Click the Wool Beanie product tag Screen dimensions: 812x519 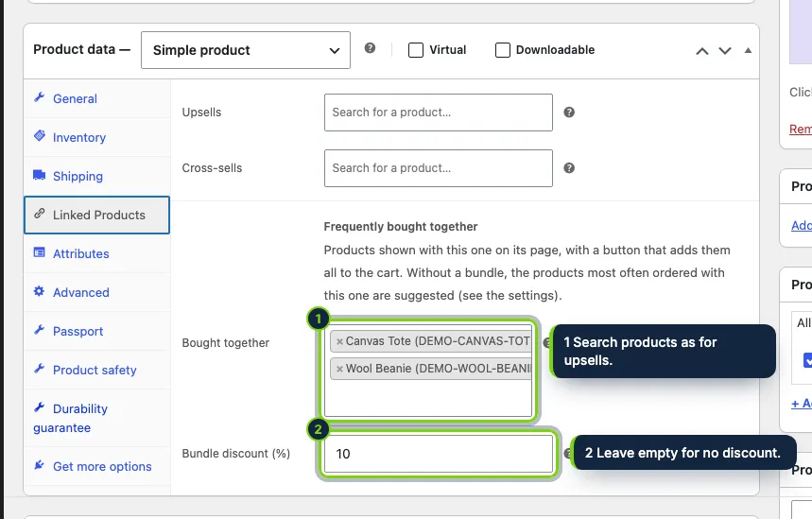pyautogui.click(x=431, y=369)
